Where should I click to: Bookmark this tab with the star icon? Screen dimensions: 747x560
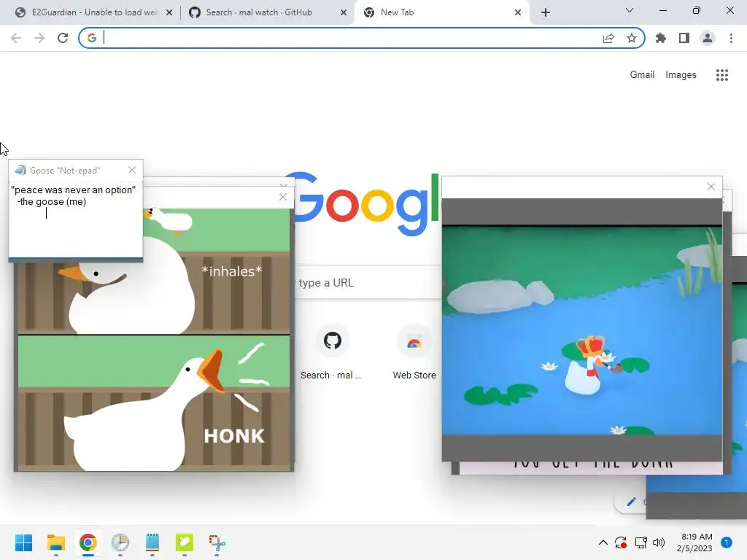632,38
